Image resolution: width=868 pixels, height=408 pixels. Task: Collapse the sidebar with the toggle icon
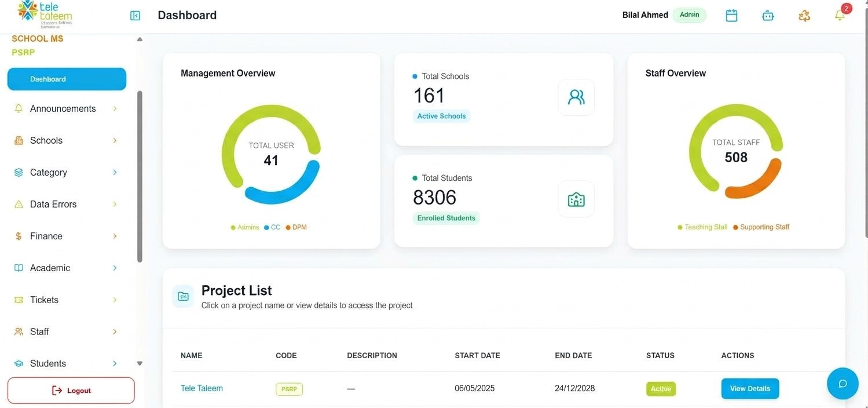[135, 16]
